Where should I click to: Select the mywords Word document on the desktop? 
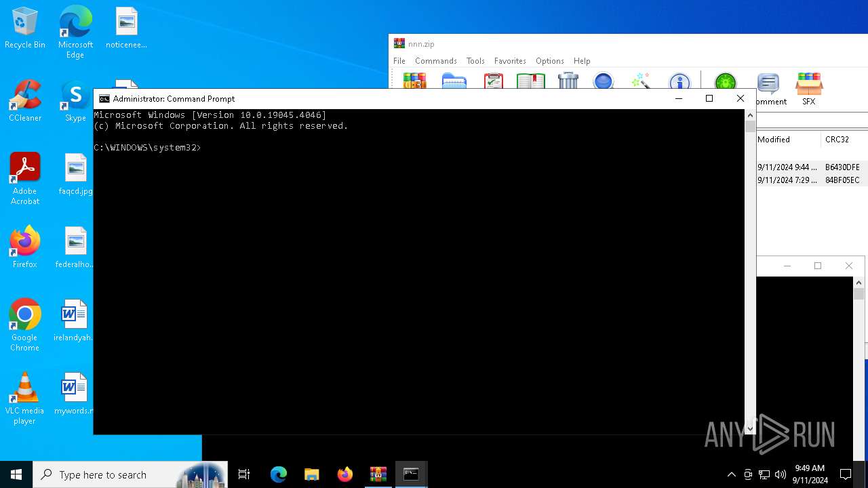(x=73, y=394)
